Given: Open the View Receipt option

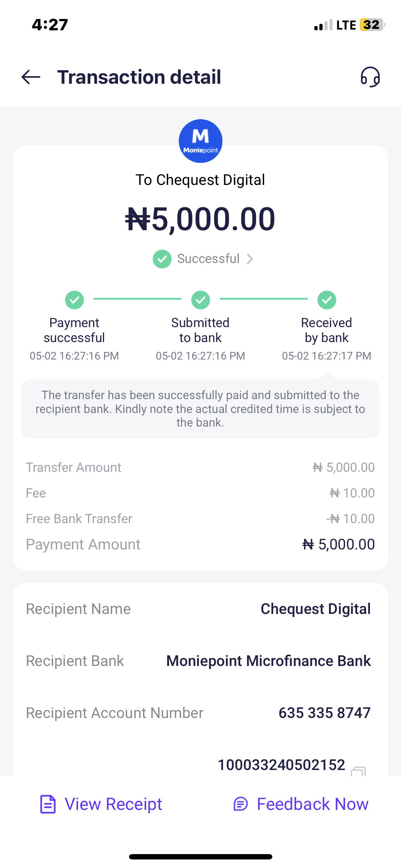Looking at the screenshot, I should (x=113, y=804).
